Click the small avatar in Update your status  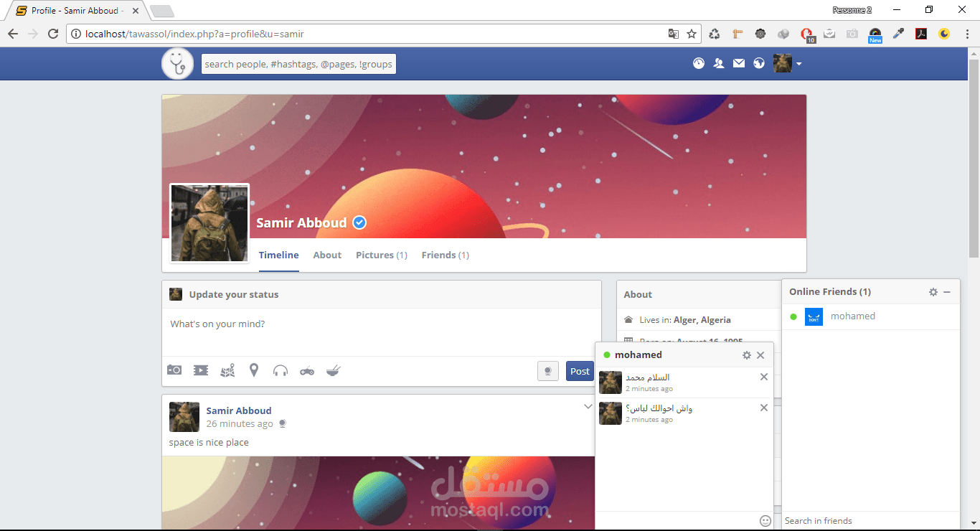tap(176, 294)
